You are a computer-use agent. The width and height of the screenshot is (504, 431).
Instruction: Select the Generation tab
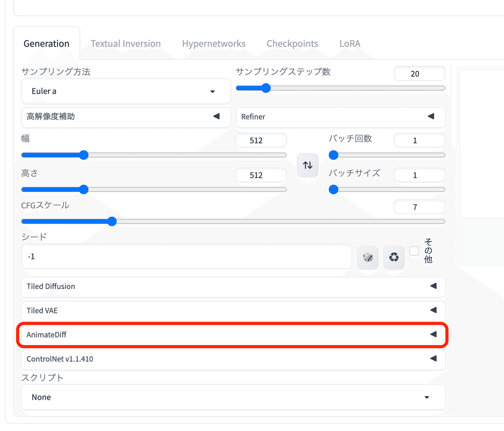pyautogui.click(x=47, y=44)
